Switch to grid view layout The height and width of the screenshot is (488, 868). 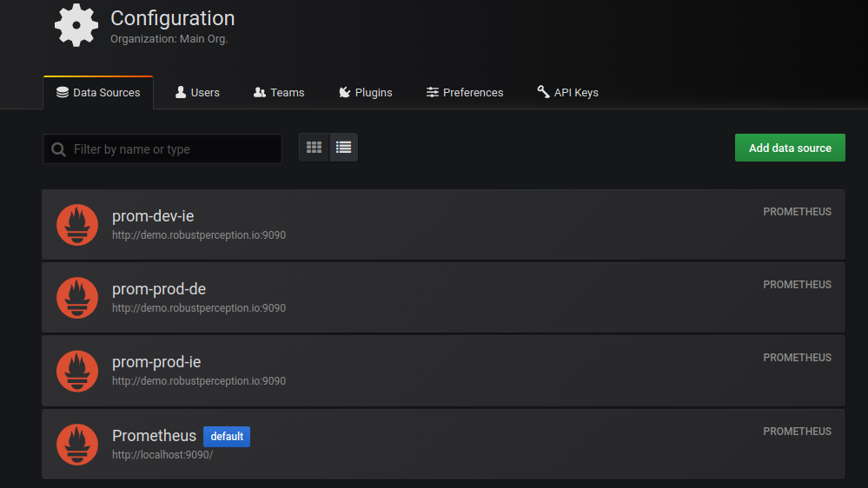point(314,147)
